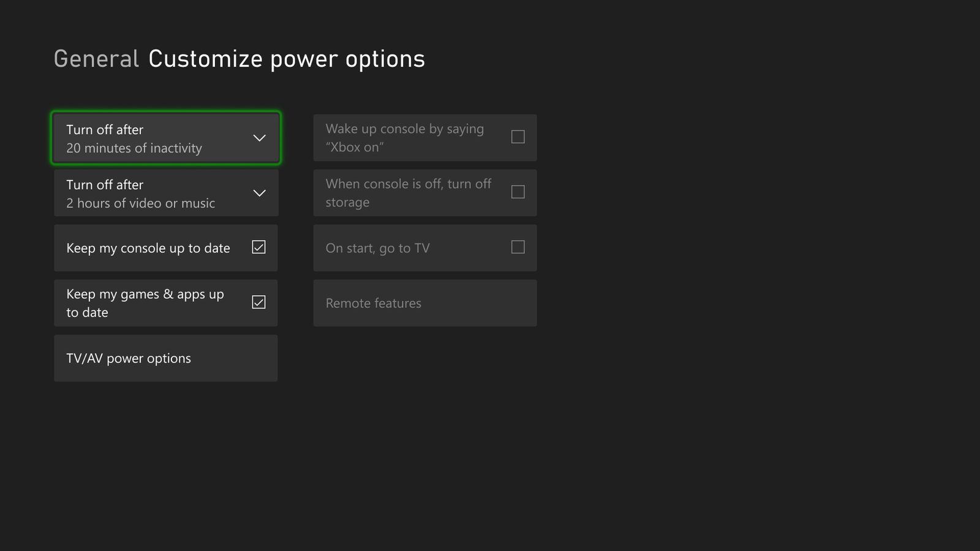Click the chevron on the video timeout tile
This screenshot has width=980, height=551.
[x=258, y=193]
